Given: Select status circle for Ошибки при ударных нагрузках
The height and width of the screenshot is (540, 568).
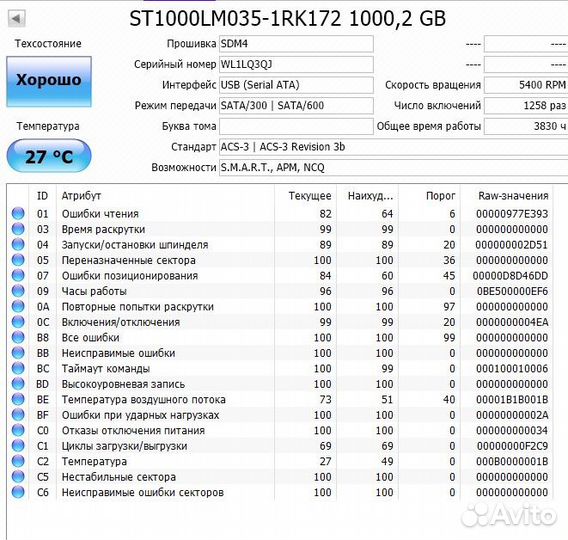Looking at the screenshot, I should pos(18,415).
